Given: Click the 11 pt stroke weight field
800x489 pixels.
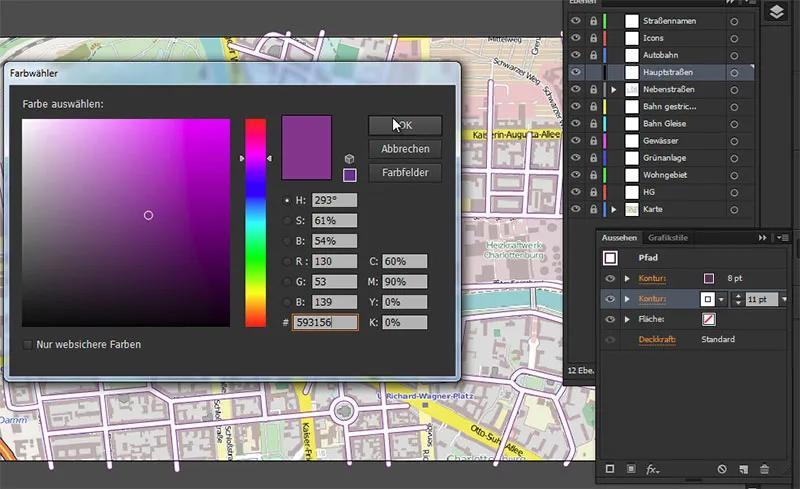Looking at the screenshot, I should (762, 299).
